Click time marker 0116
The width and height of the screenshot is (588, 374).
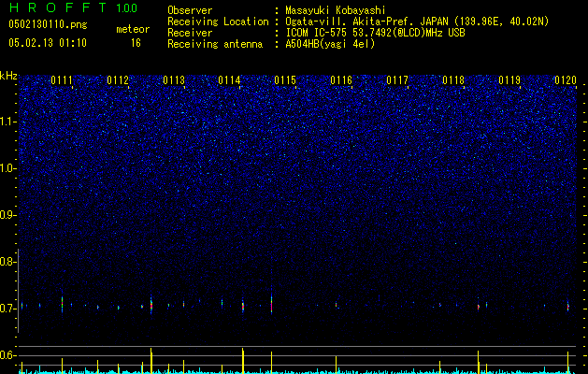(341, 80)
